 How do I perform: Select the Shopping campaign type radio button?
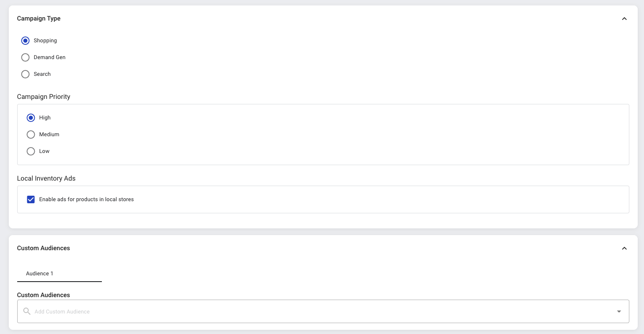coord(26,41)
